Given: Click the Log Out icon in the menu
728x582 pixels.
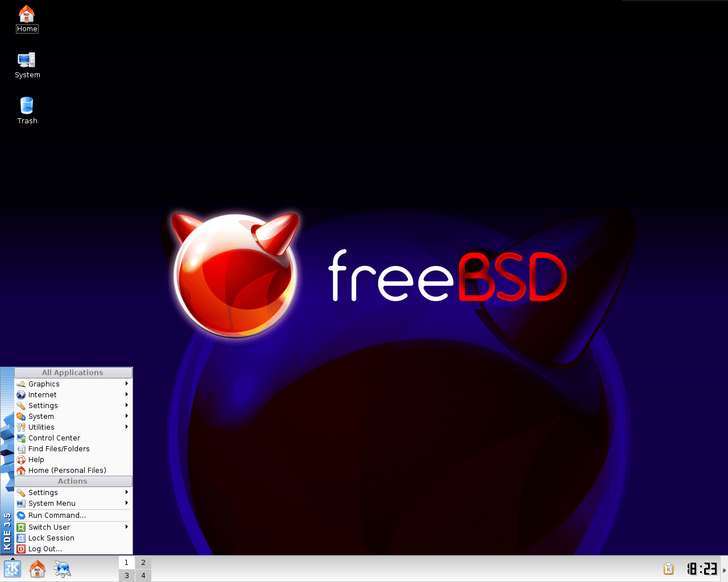Looking at the screenshot, I should tap(20, 548).
